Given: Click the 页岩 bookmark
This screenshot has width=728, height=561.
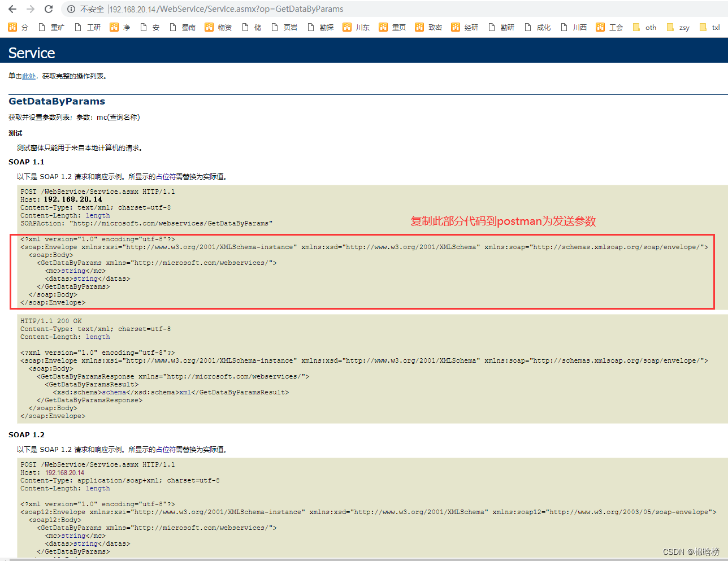Looking at the screenshot, I should pyautogui.click(x=291, y=27).
